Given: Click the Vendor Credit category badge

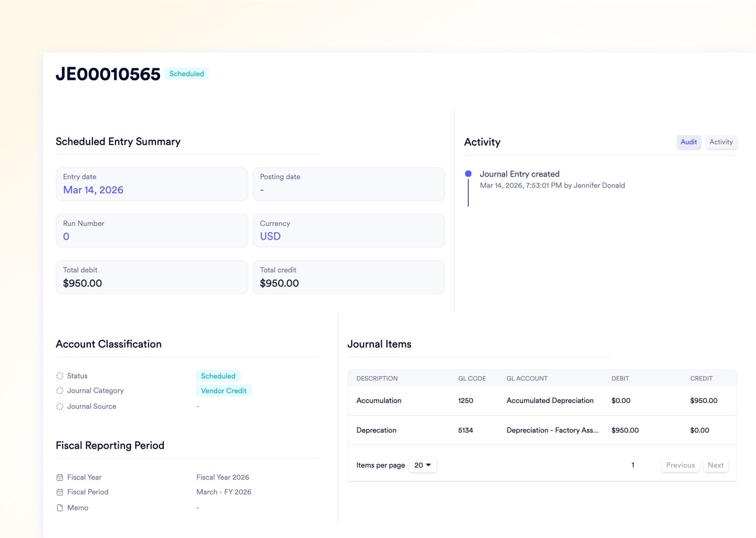Looking at the screenshot, I should click(x=224, y=390).
